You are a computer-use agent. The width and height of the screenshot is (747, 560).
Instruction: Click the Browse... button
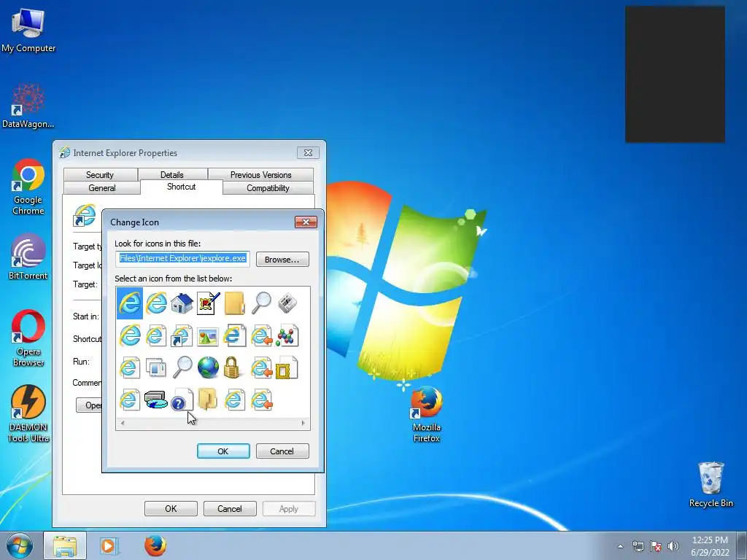click(x=282, y=260)
